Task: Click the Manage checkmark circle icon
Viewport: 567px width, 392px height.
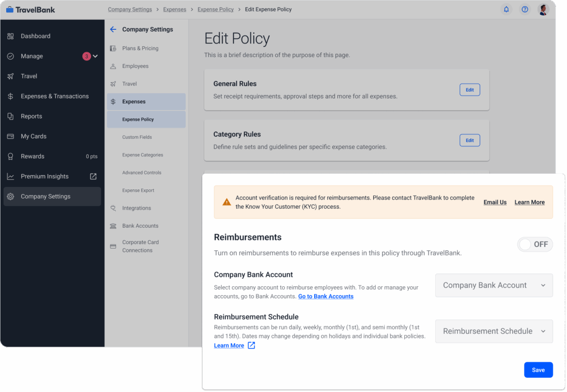Action: 10,56
